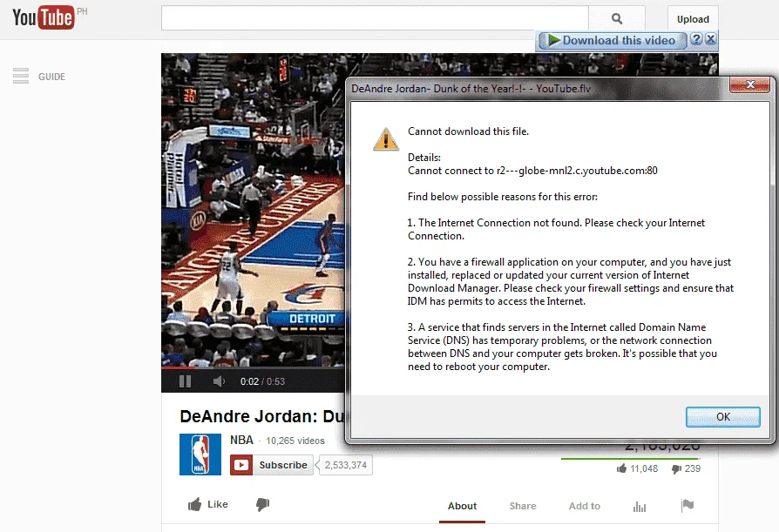The width and height of the screenshot is (779, 532).
Task: Subscribe to the NBA channel
Action: [x=271, y=465]
